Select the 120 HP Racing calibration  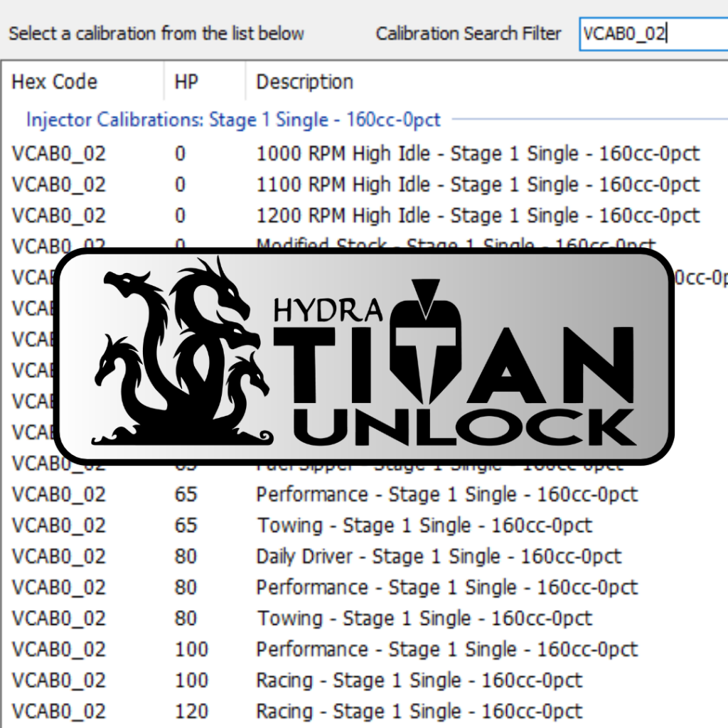point(419,711)
